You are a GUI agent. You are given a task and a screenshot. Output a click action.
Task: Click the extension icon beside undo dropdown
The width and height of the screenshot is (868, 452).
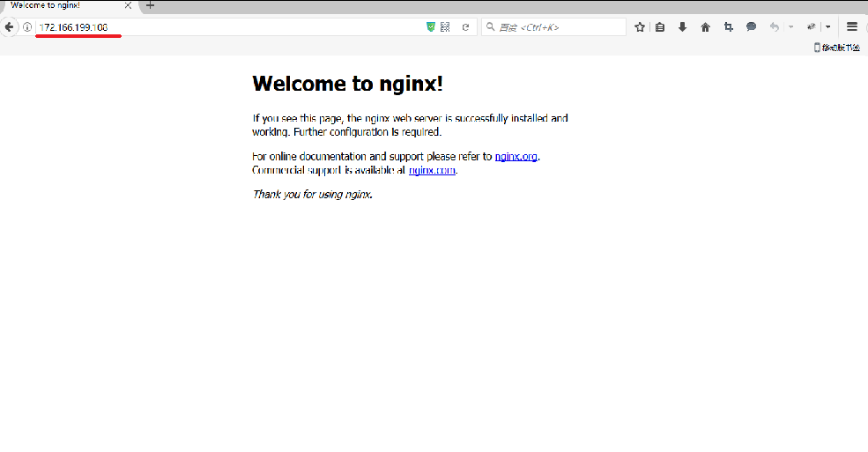(x=812, y=26)
